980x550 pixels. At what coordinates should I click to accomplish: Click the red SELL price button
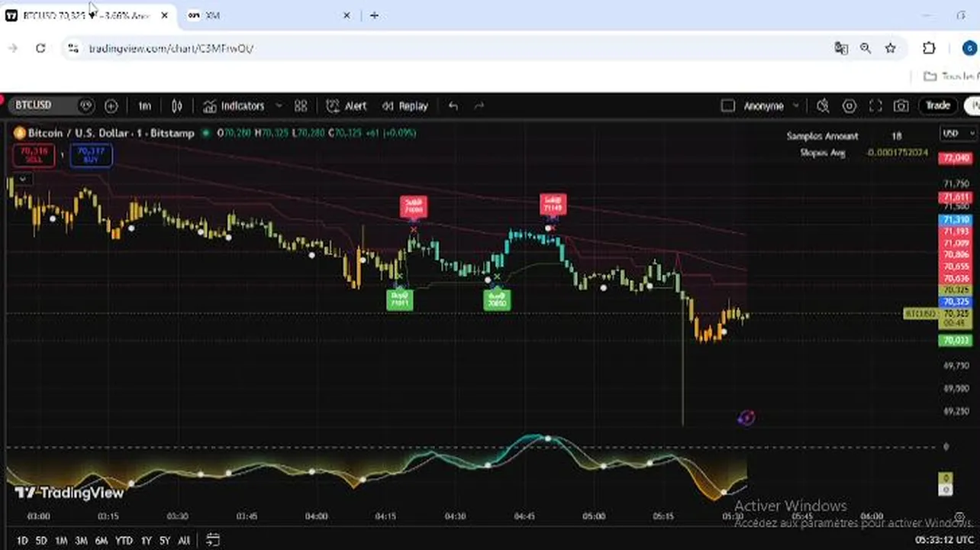(34, 155)
